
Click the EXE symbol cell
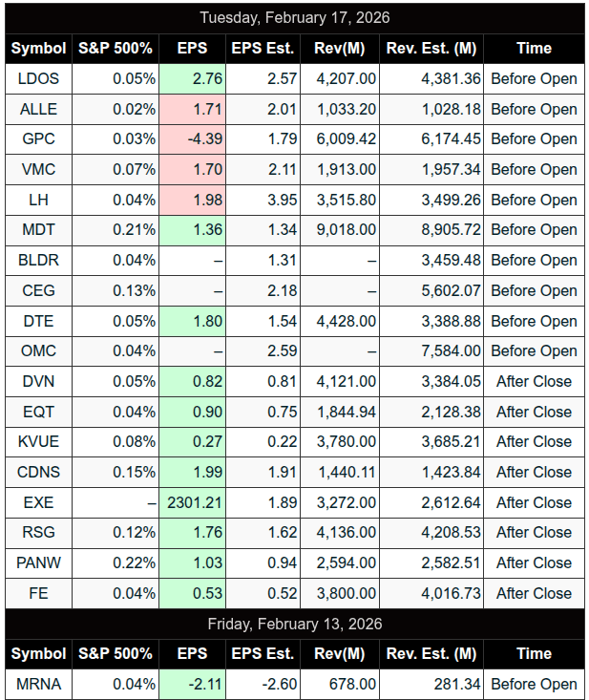[38, 502]
